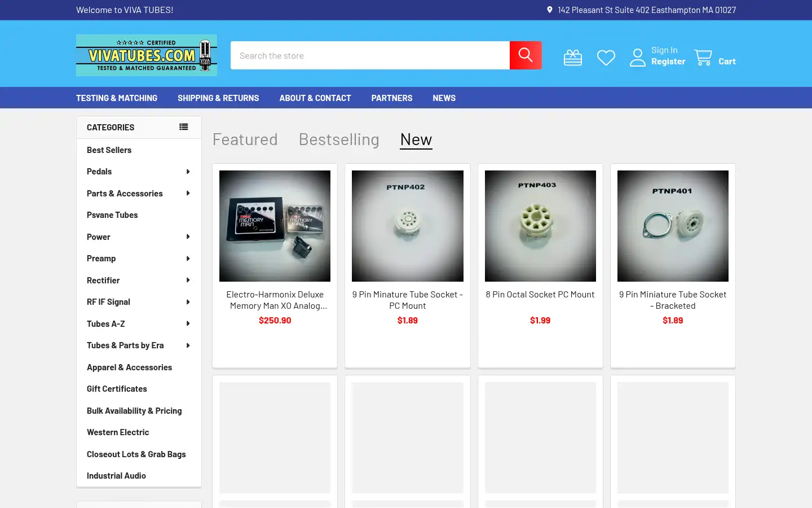This screenshot has height=508, width=812.
Task: Click the Welcome to VIVA TUBES text
Action: click(125, 10)
